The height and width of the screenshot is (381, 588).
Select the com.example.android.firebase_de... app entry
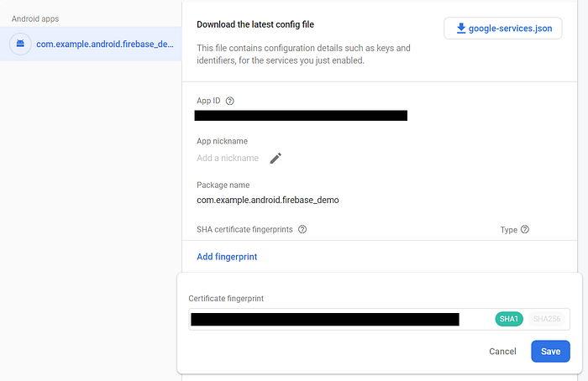(x=91, y=44)
